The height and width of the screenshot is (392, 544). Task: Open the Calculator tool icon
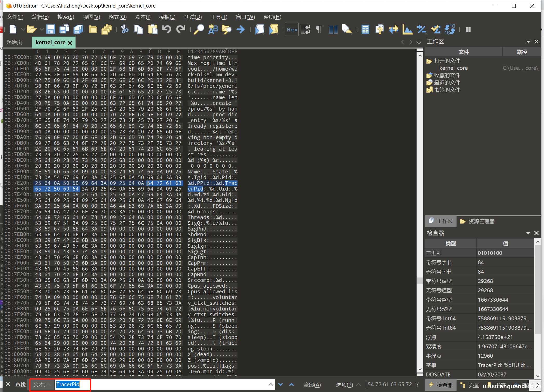(365, 29)
